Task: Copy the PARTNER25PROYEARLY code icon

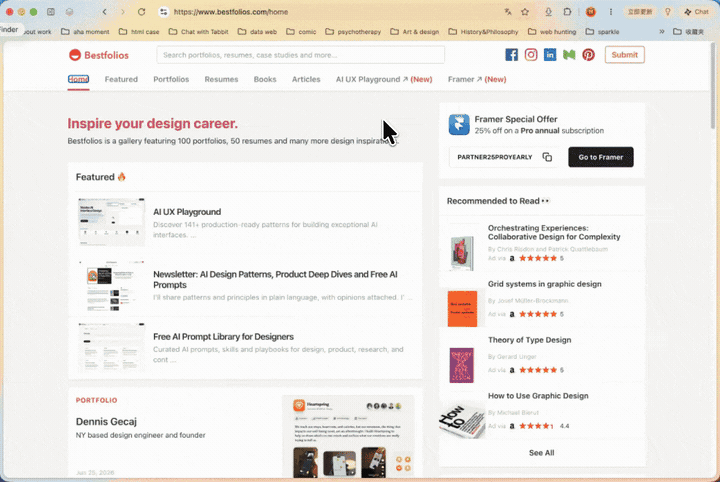Action: [x=547, y=157]
